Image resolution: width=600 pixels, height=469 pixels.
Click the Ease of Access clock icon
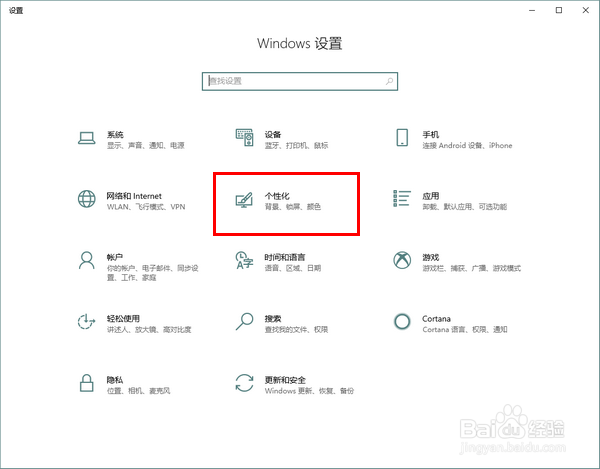pos(86,321)
